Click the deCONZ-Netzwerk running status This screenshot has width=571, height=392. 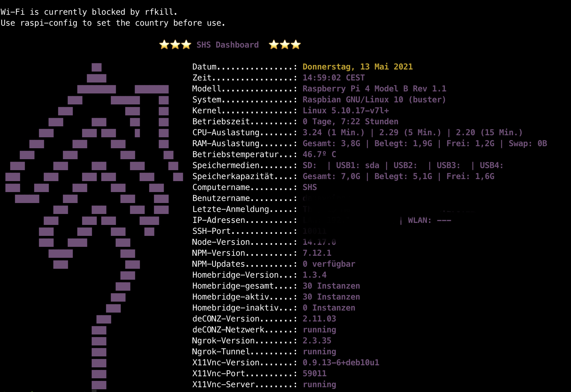319,330
